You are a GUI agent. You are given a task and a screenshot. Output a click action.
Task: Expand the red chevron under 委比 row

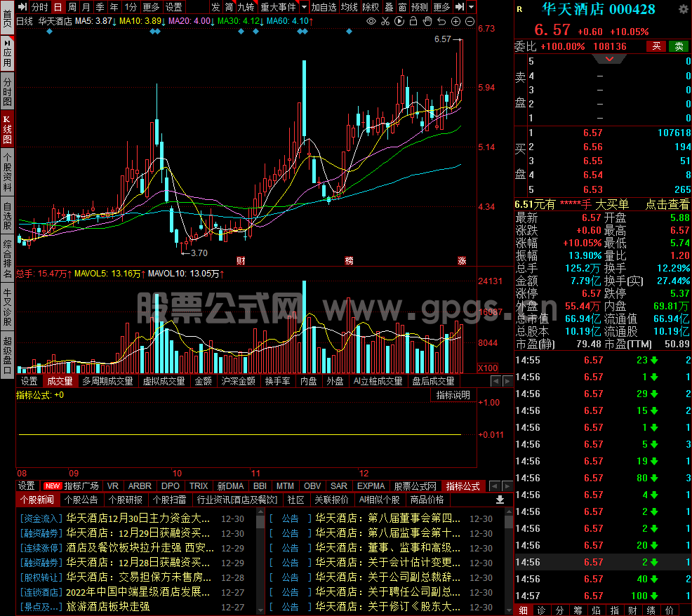609,59
